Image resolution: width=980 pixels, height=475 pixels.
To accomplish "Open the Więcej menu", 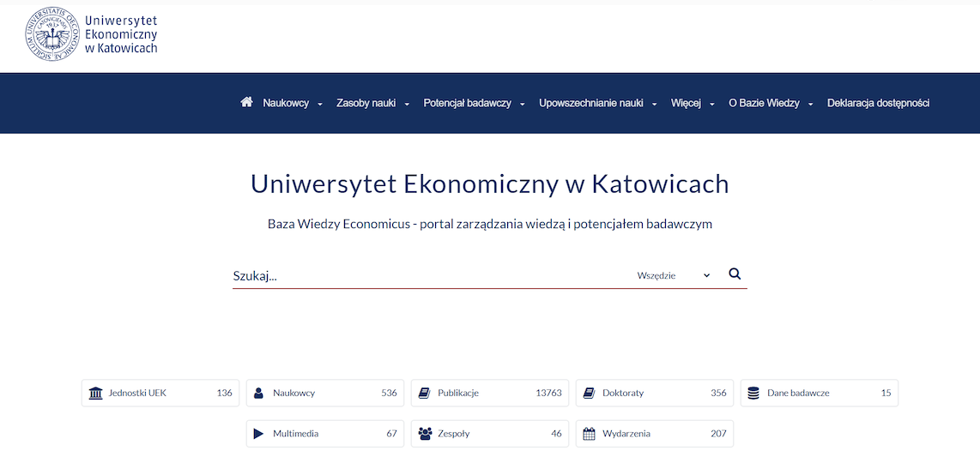I will point(687,103).
